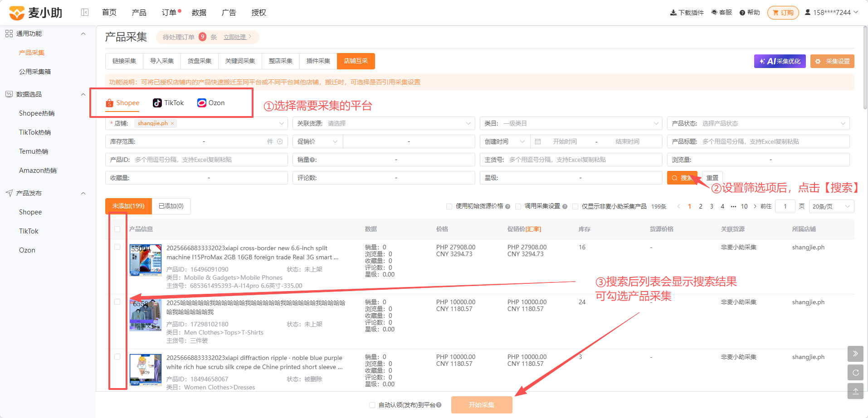Screen dimensions: 868x418
Task: Open the 创建时间 dropdown
Action: click(505, 141)
